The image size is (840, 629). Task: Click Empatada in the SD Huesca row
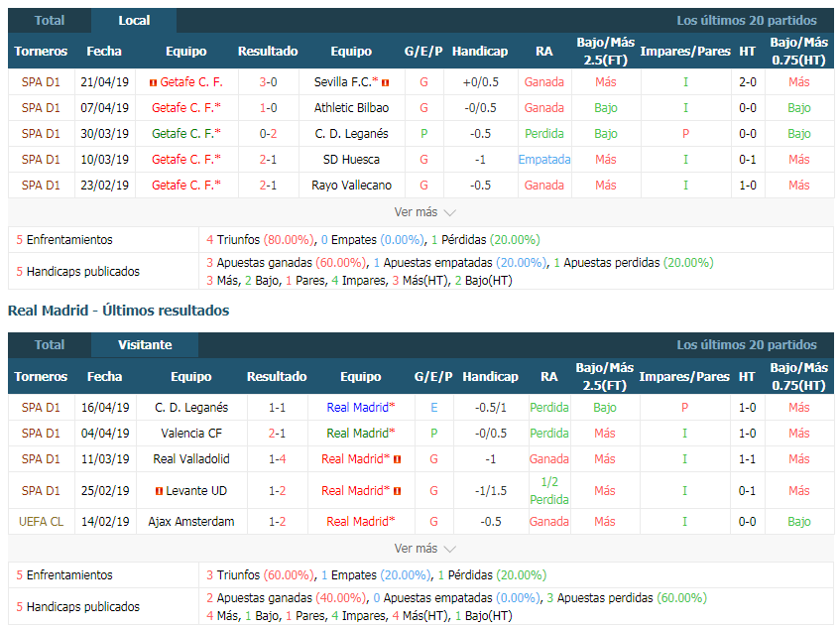pos(544,159)
